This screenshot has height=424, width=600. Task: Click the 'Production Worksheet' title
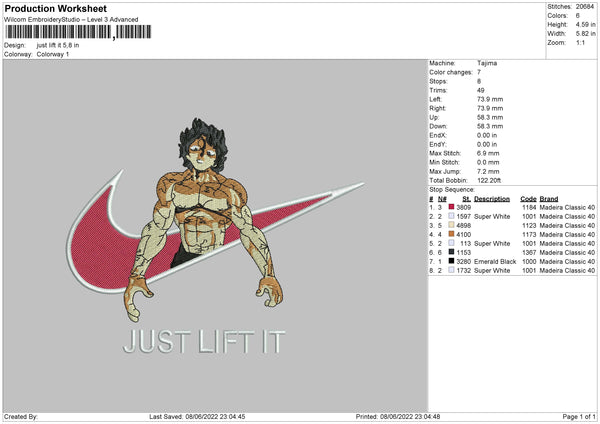pos(55,8)
